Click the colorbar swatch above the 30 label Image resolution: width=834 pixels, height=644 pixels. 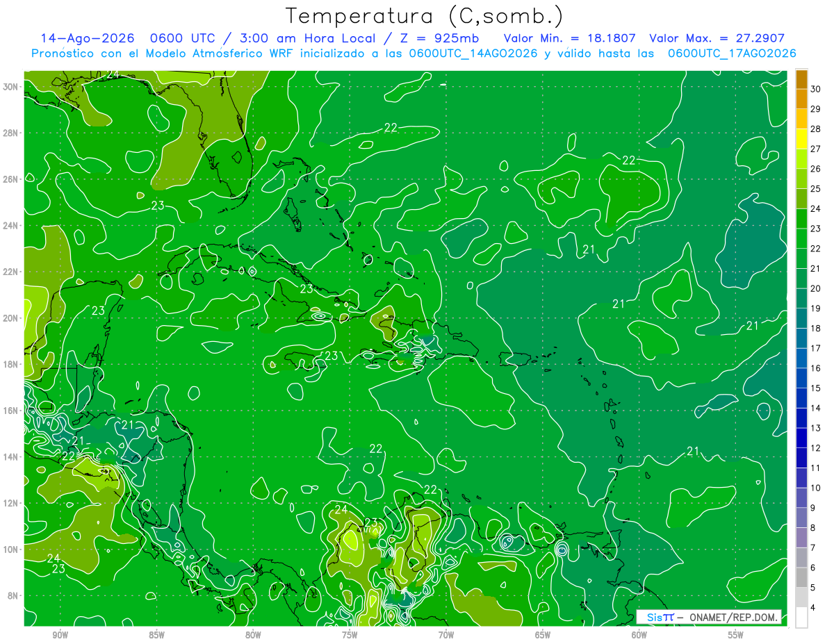(x=801, y=79)
